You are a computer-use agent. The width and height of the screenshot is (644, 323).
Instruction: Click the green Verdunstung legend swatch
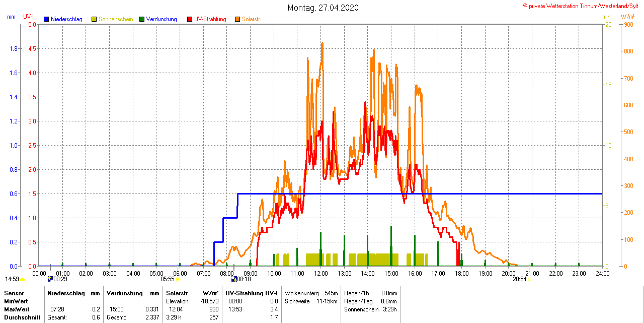coord(142,19)
